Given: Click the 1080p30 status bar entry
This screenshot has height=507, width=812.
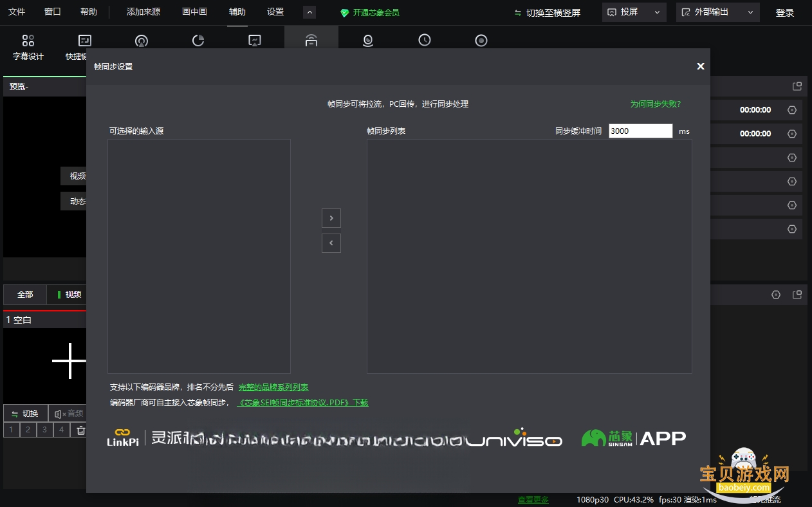Looking at the screenshot, I should pos(592,500).
